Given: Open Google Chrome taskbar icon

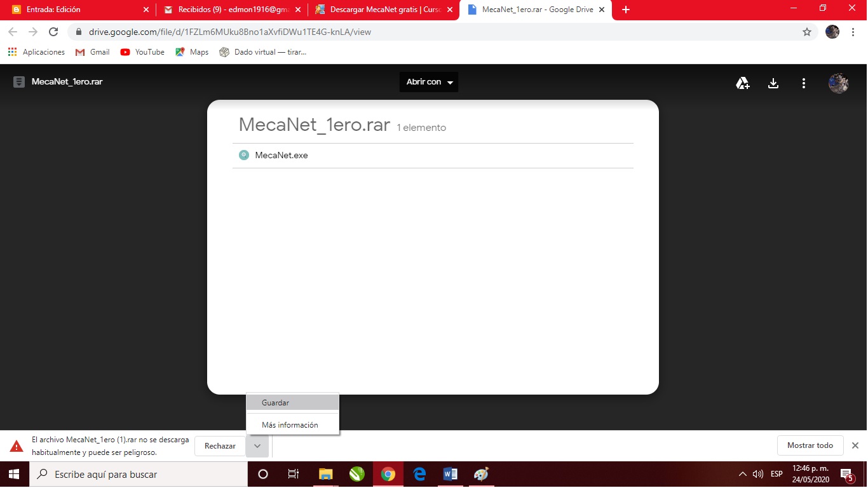Looking at the screenshot, I should [388, 474].
